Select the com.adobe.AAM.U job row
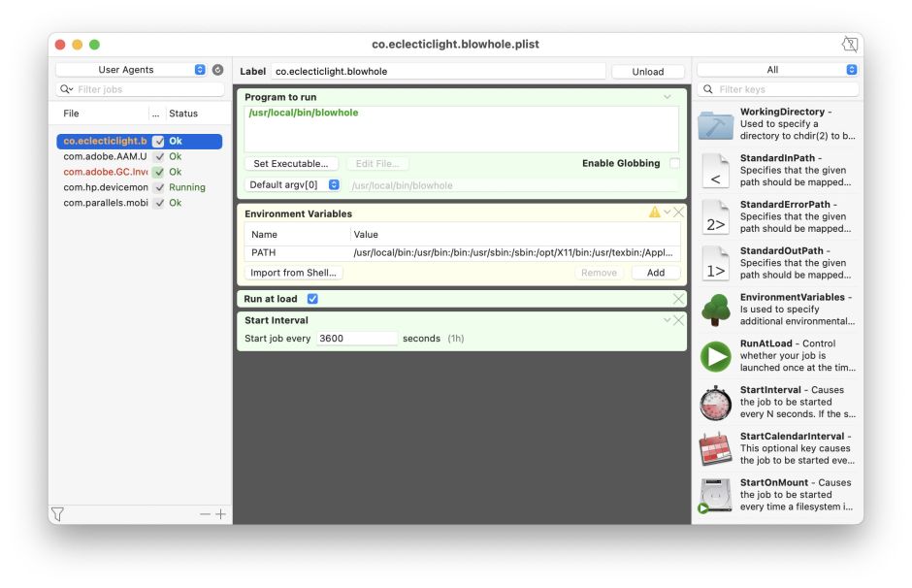 click(105, 156)
